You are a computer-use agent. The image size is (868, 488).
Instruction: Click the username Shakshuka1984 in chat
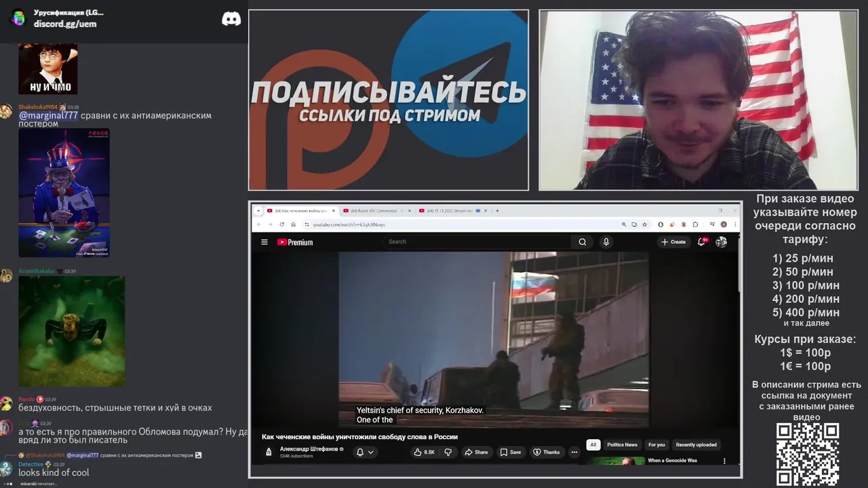38,107
